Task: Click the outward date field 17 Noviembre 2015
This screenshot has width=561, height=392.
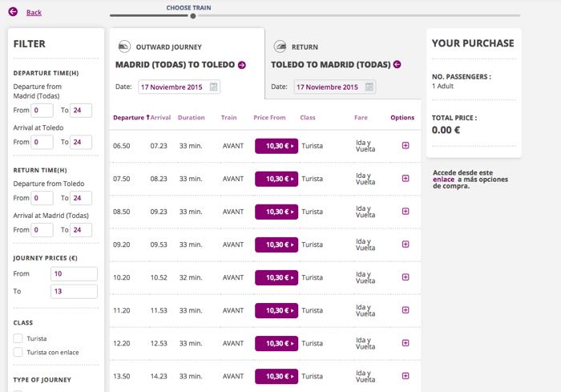Action: click(x=180, y=87)
